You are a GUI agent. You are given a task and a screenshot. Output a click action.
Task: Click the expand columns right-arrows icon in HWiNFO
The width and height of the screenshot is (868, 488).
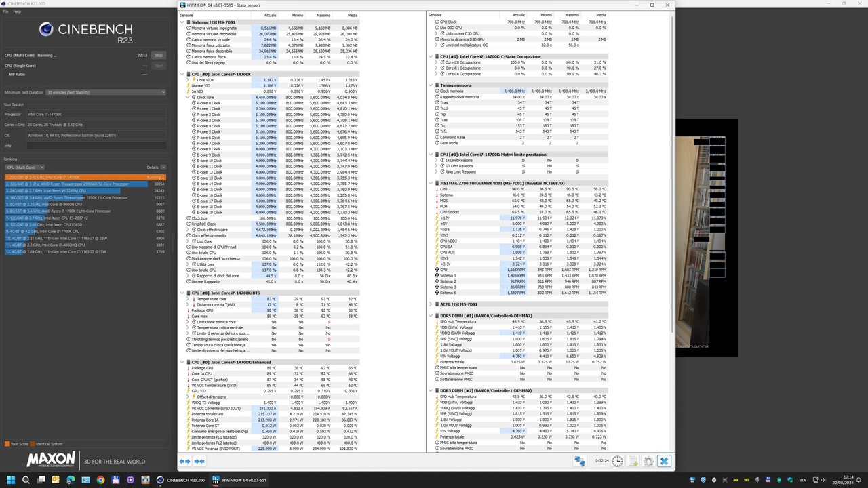click(x=199, y=461)
